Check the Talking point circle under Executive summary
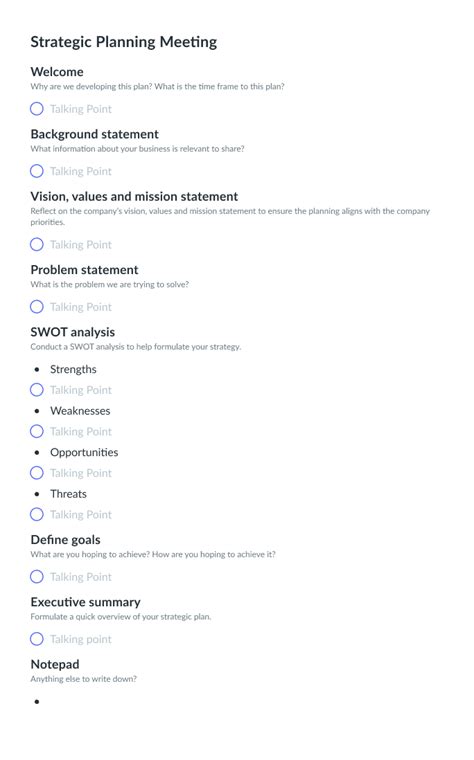This screenshot has height=760, width=474. 37,639
